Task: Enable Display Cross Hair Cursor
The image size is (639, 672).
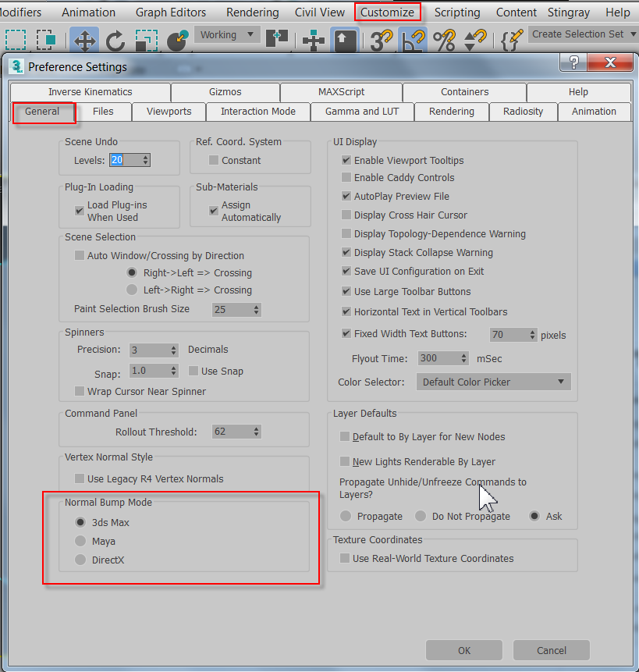Action: tap(345, 215)
